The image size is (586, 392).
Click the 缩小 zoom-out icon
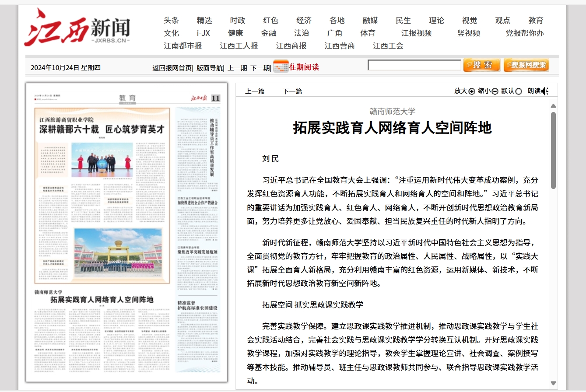tap(495, 91)
